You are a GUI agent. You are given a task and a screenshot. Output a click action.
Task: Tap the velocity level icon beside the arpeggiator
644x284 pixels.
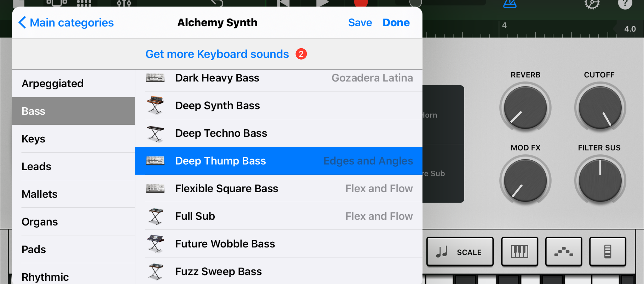[x=607, y=251]
